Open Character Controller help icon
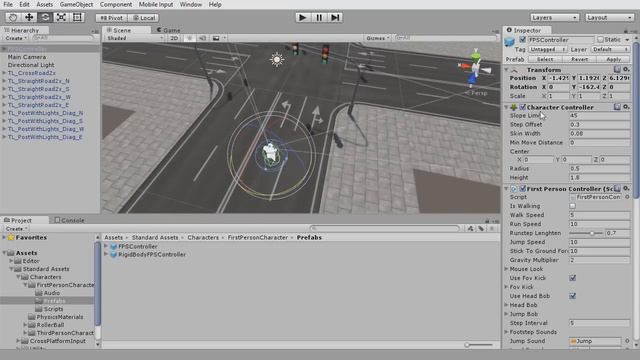 pos(617,107)
